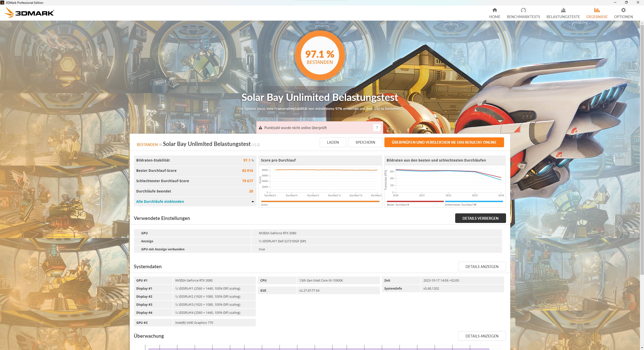The width and height of the screenshot is (644, 350).
Task: Verify and compare result online
Action: 444,142
